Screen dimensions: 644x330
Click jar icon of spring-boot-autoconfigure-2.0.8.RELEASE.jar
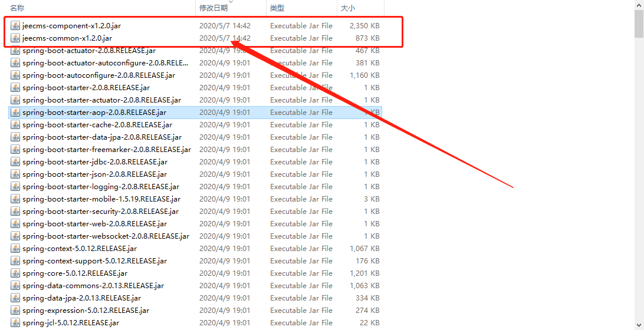coord(15,75)
